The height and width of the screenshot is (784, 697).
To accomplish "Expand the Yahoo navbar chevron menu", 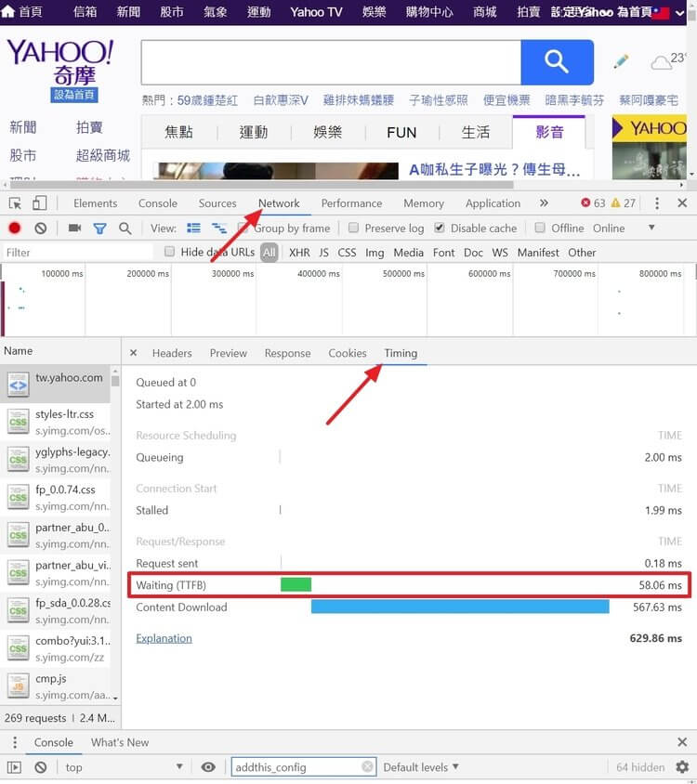I will point(679,13).
